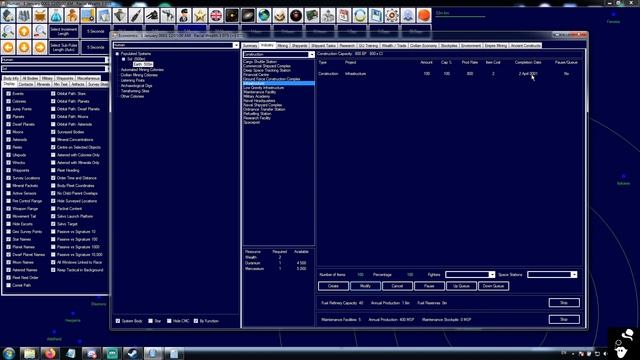Open Commanders via the officer icon
The width and height of the screenshot is (640, 360).
tap(184, 16)
